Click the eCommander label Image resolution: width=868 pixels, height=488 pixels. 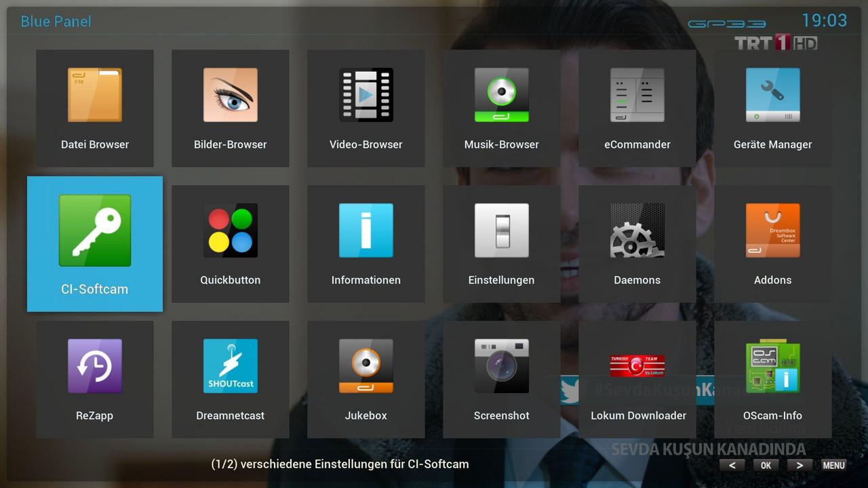pyautogui.click(x=637, y=144)
